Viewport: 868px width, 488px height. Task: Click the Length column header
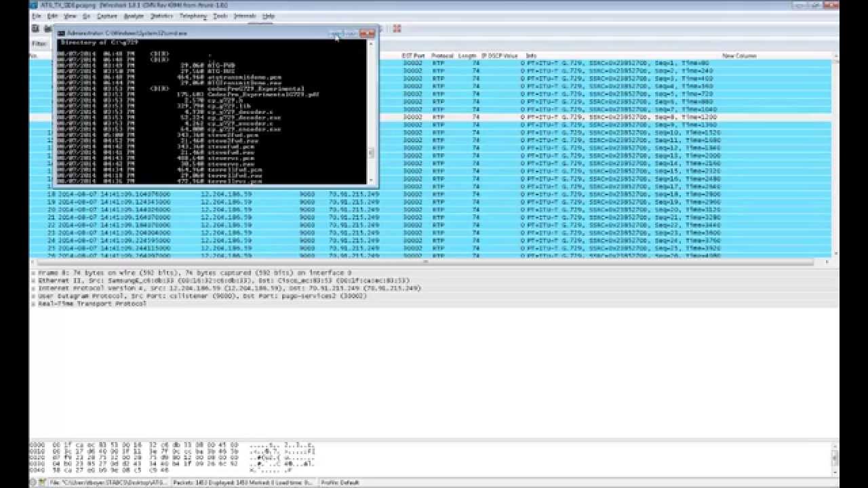pyautogui.click(x=467, y=56)
